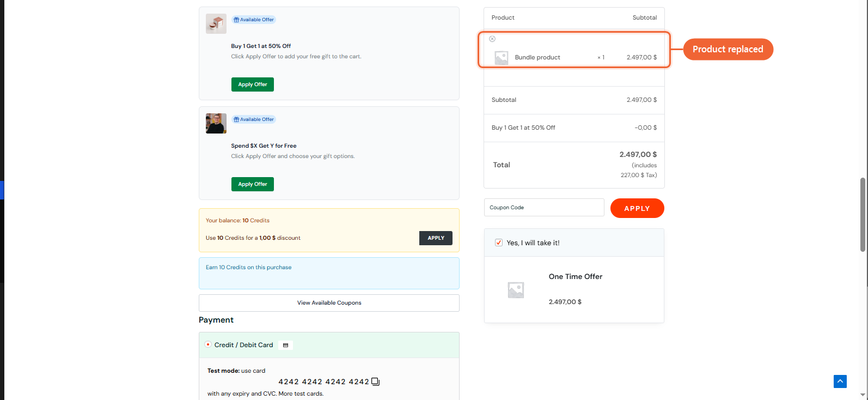Grab the page's vertical scrollbar thumb
This screenshot has width=868, height=400.
click(863, 215)
